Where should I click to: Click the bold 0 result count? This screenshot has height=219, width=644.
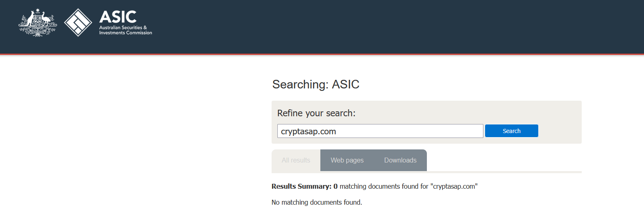pos(336,187)
